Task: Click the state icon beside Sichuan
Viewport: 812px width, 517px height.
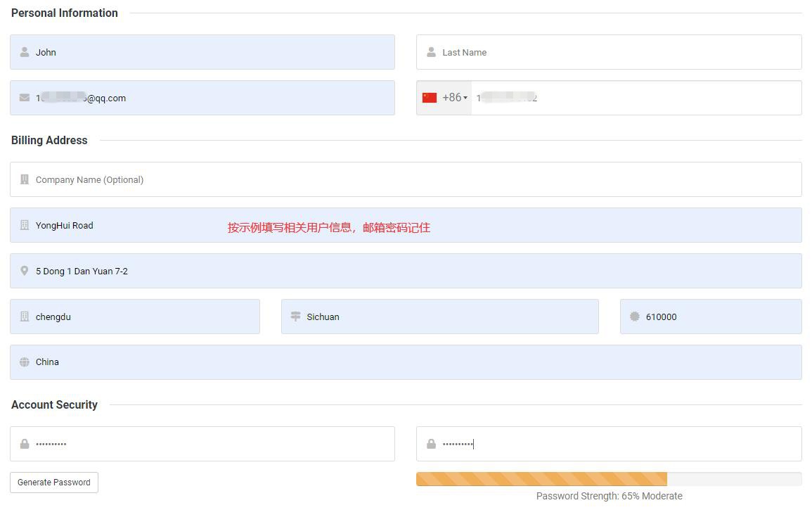Action: point(295,317)
